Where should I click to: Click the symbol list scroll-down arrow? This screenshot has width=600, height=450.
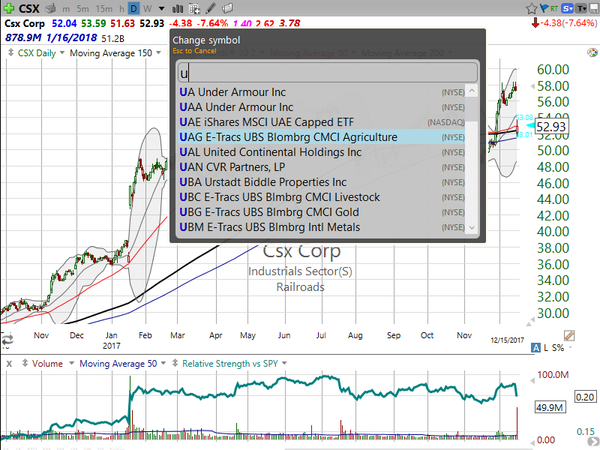tap(472, 228)
